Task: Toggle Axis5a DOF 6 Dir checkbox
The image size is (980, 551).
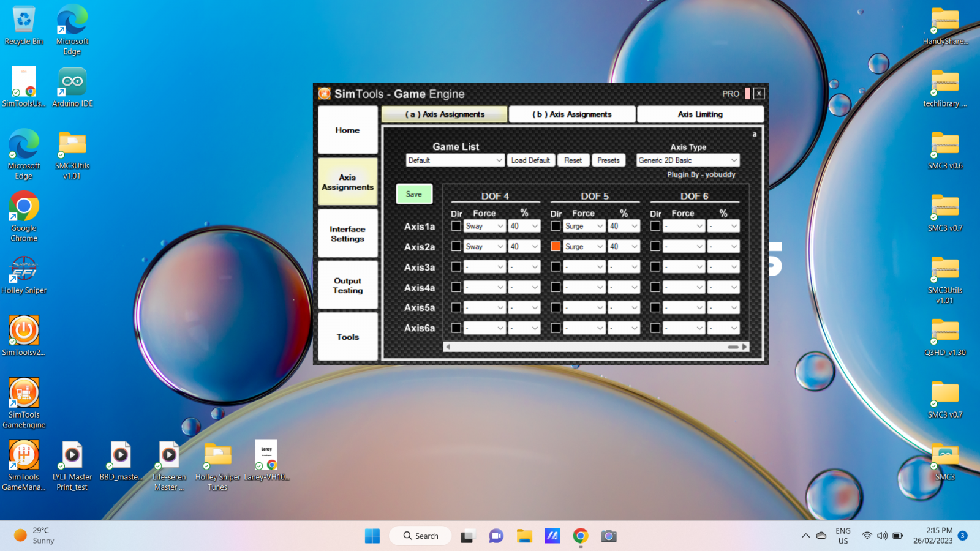Action: click(x=655, y=307)
